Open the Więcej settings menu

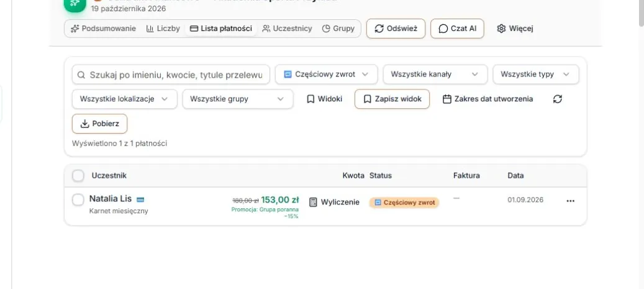click(x=515, y=29)
